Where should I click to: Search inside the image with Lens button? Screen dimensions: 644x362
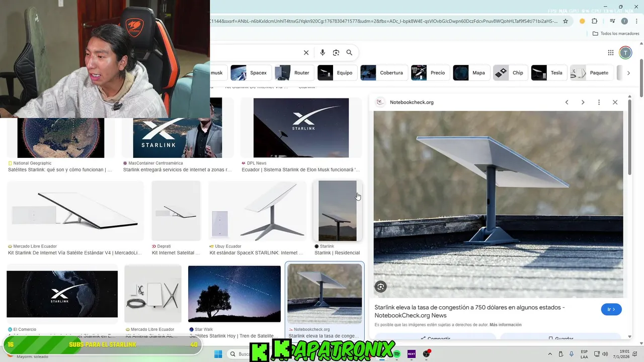click(381, 287)
